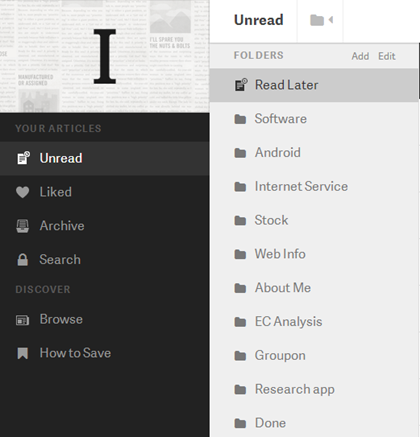Go to the Archive section
This screenshot has width=420, height=437.
tap(105, 226)
